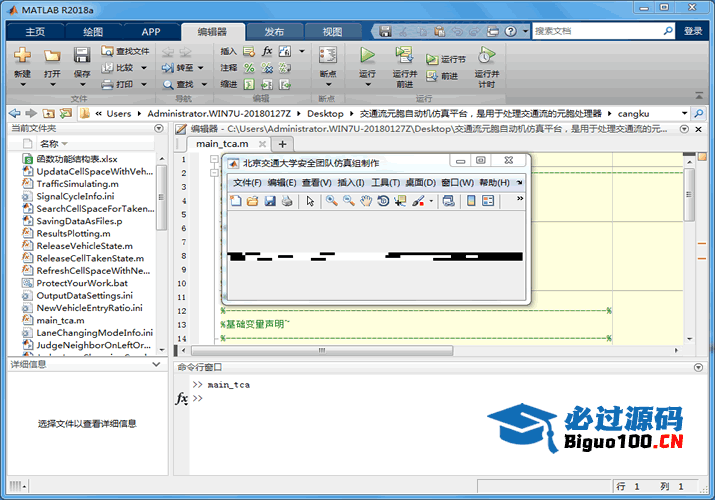The image size is (715, 500).
Task: Open the 比较 dropdown arrow
Action: (x=144, y=68)
